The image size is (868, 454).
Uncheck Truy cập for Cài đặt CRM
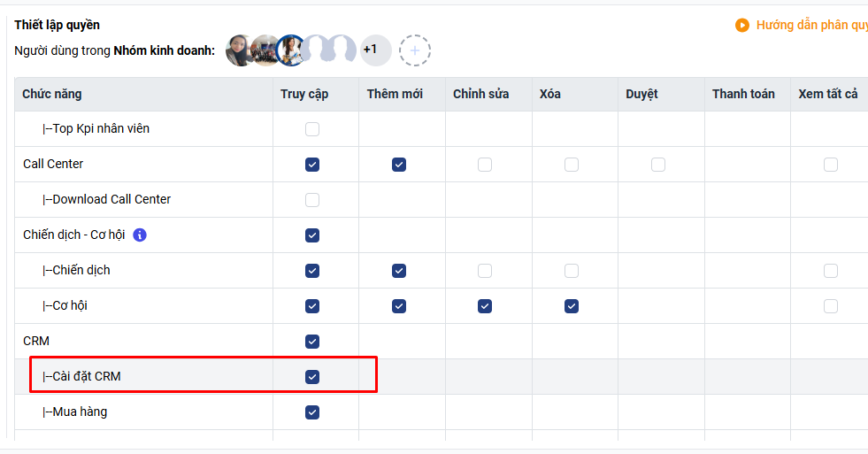pyautogui.click(x=312, y=377)
